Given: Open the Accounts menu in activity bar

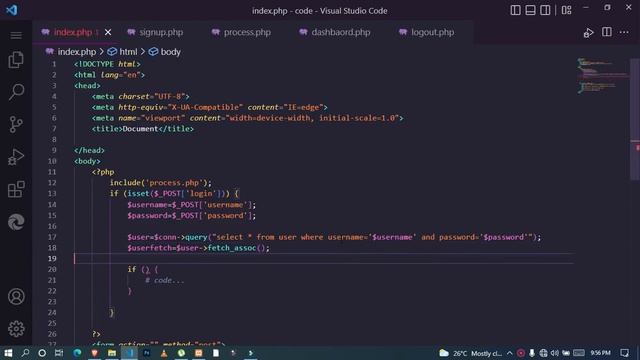Looking at the screenshot, I should tap(16, 297).
